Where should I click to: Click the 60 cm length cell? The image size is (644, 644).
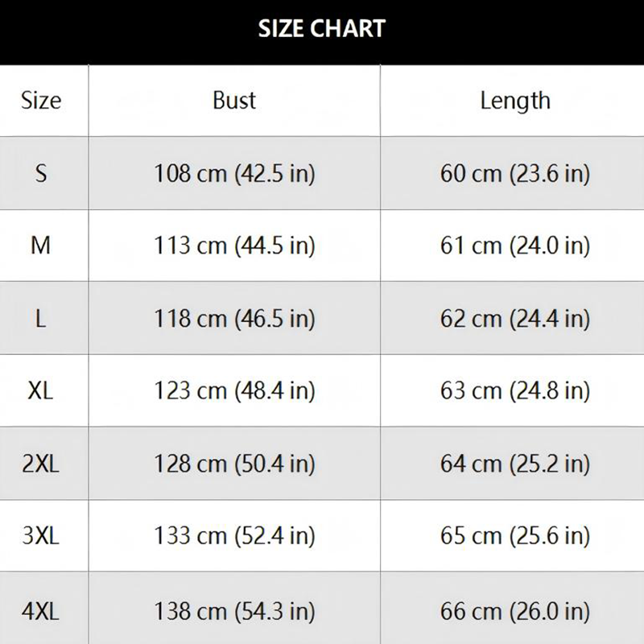click(515, 173)
